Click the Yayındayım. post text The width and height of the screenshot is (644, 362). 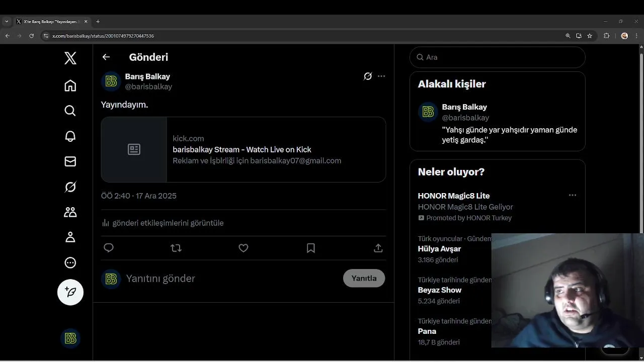point(124,105)
